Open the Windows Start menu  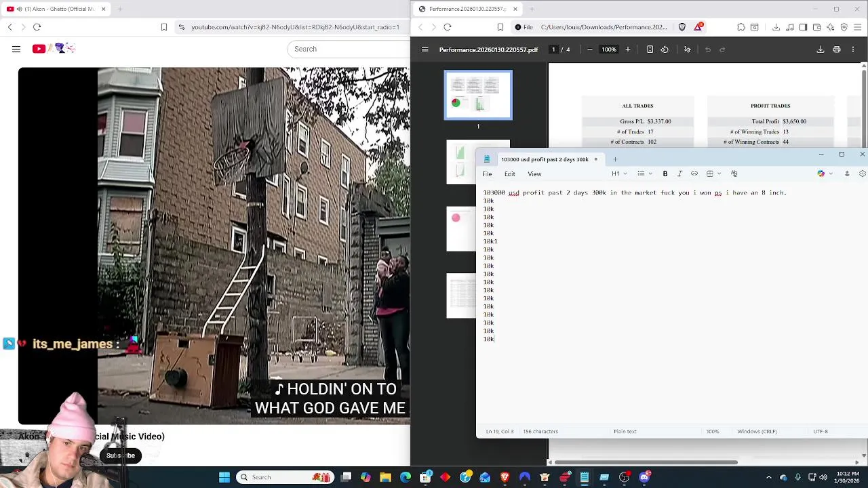pyautogui.click(x=224, y=477)
